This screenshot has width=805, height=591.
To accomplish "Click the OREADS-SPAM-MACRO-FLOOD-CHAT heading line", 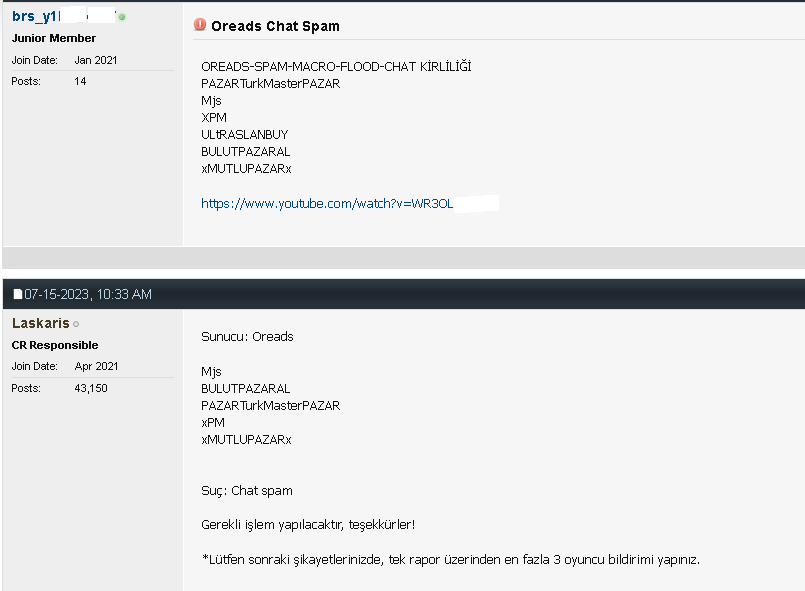I will [336, 67].
